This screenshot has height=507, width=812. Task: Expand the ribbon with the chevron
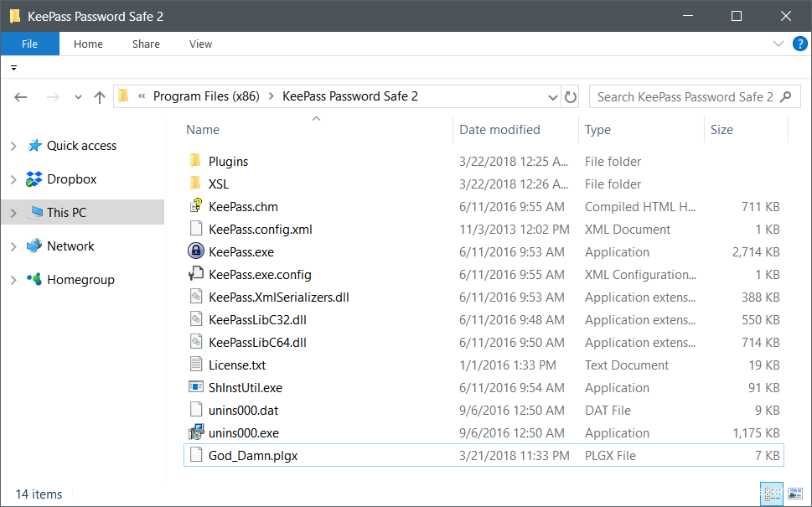(777, 44)
